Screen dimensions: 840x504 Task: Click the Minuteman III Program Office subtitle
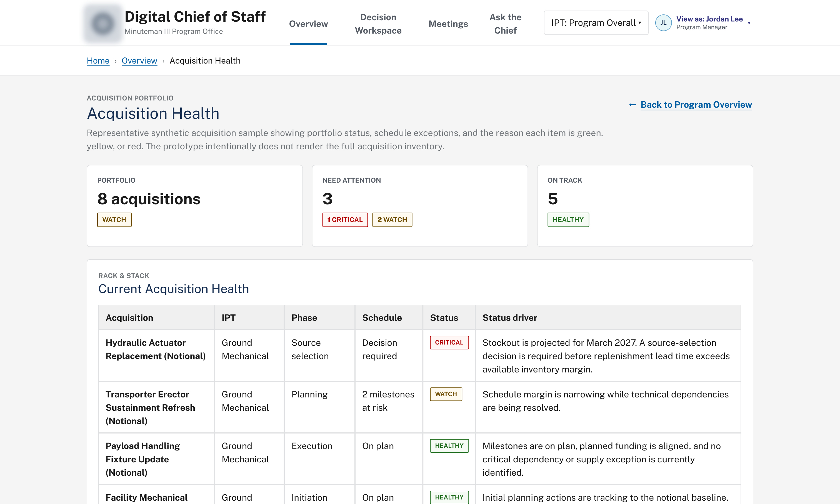(174, 31)
